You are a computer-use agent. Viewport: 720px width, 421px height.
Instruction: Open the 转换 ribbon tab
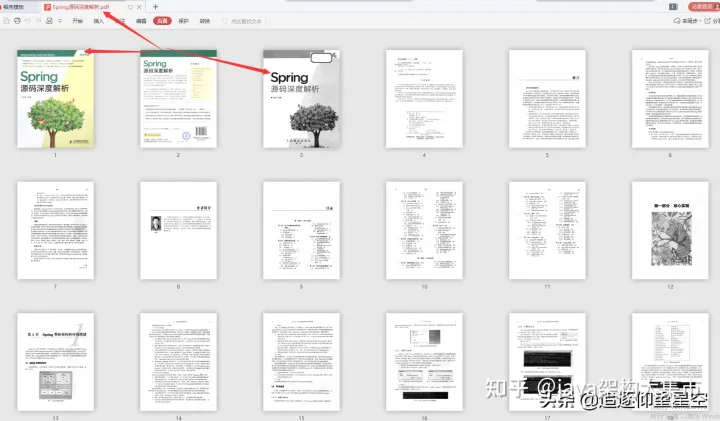(205, 21)
